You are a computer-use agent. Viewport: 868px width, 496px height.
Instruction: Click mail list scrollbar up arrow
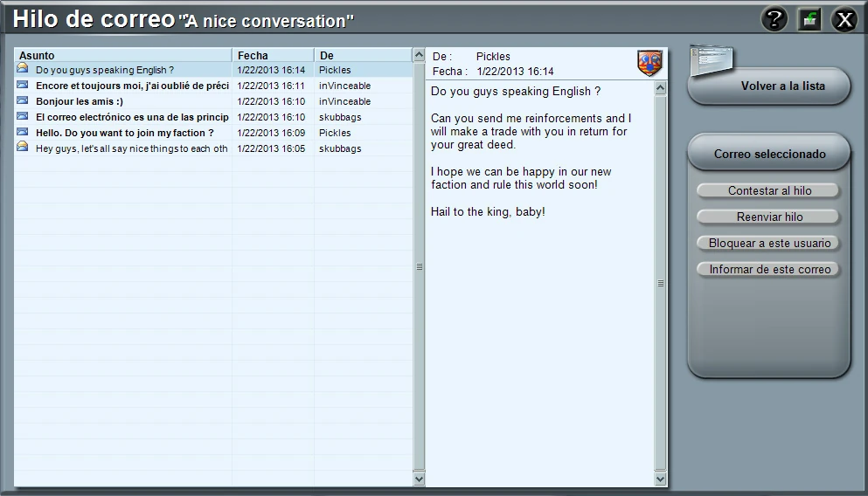coord(419,55)
